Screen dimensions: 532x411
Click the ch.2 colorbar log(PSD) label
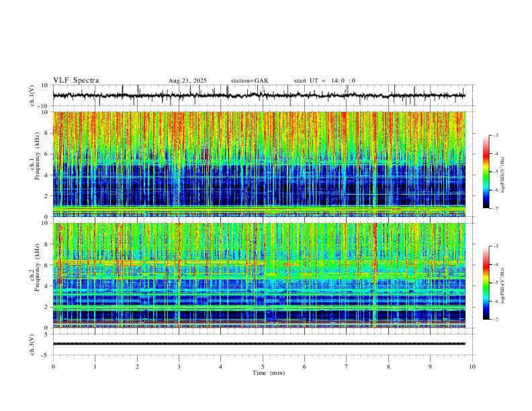tap(502, 285)
